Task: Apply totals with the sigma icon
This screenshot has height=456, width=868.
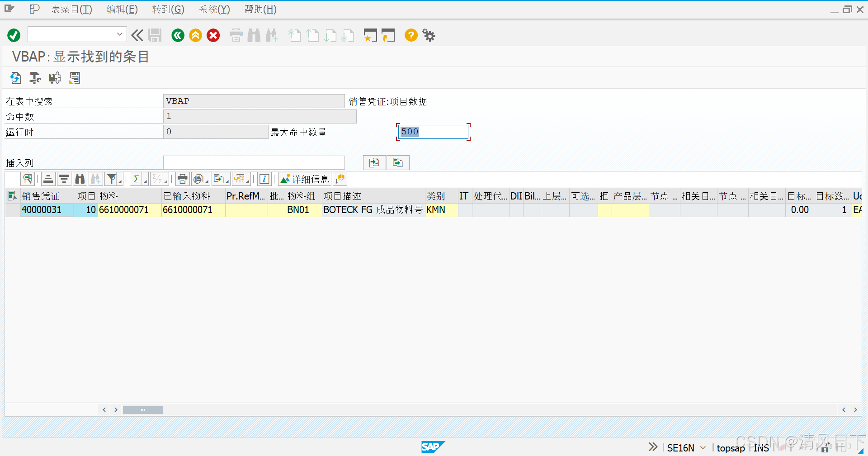Action: point(137,179)
